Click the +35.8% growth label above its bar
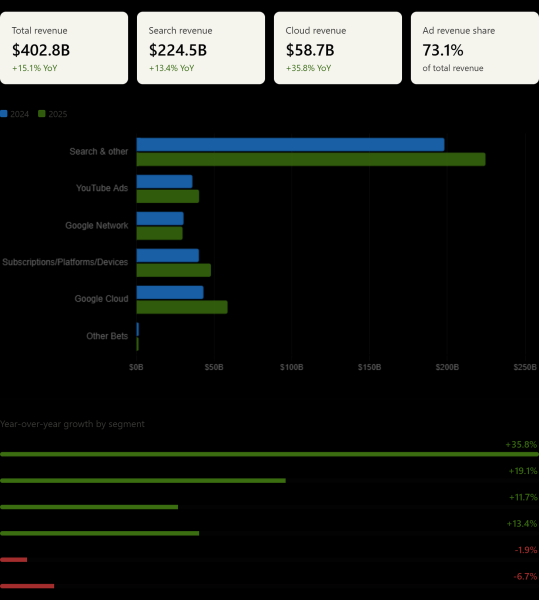 coord(521,445)
